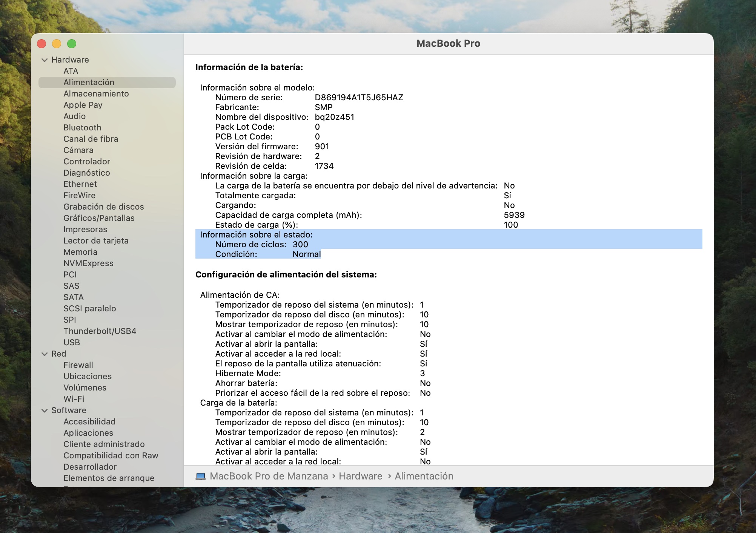Open Thunderbolt/USB4 sidebar item
Screen dimensions: 756x533
click(100, 331)
